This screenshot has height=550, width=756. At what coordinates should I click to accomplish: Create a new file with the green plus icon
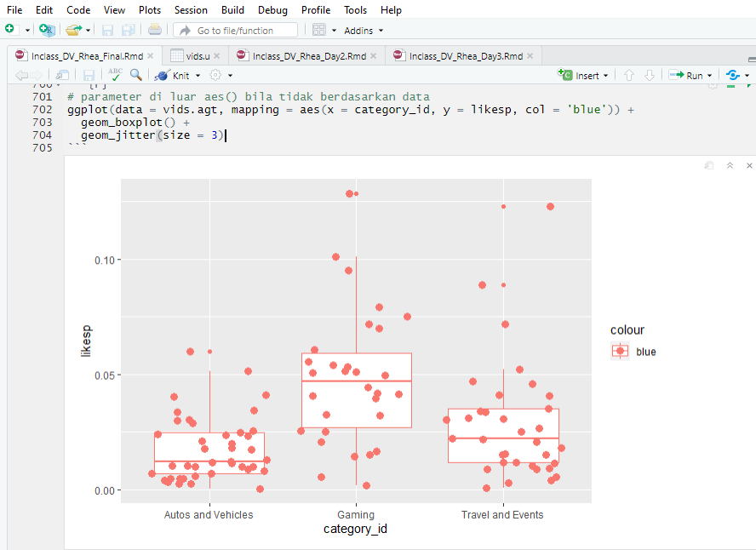point(12,29)
